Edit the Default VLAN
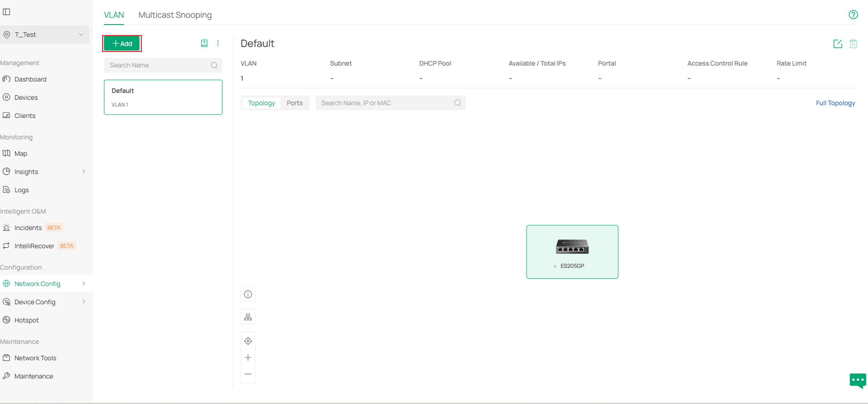 coord(838,44)
